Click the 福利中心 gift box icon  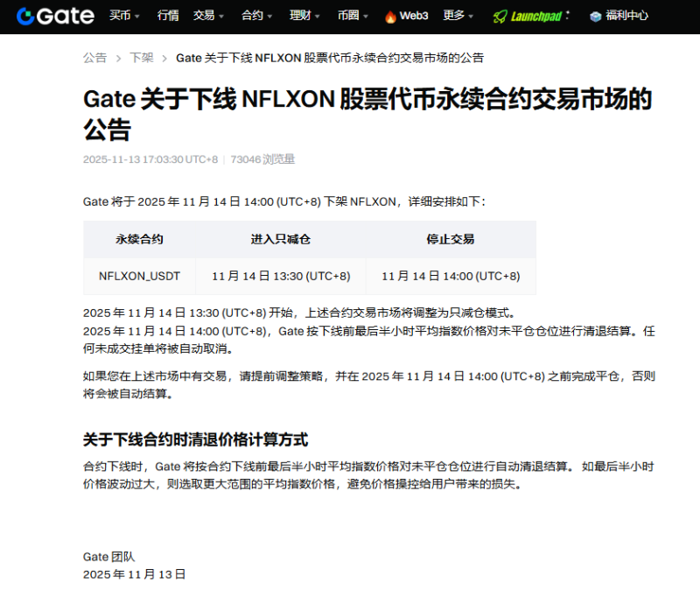(x=595, y=17)
